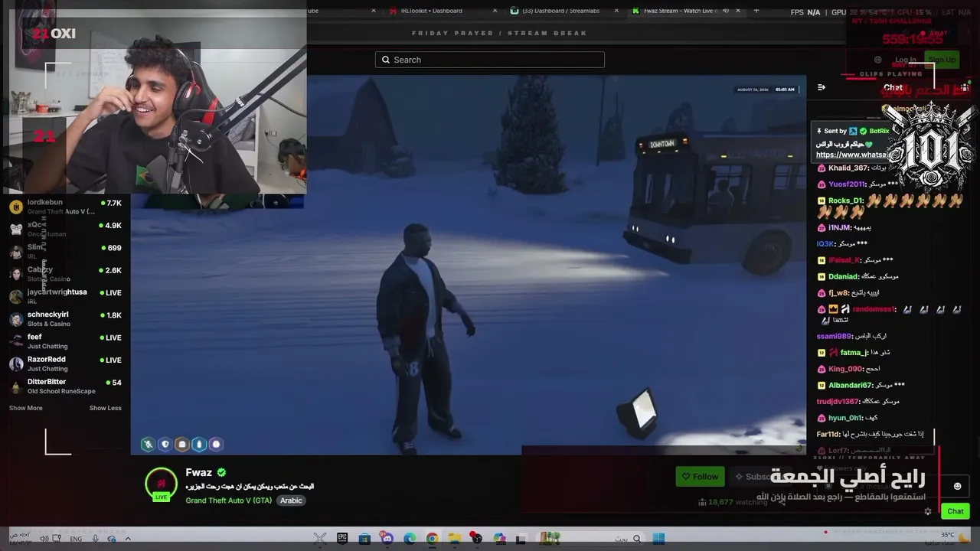The height and width of the screenshot is (551, 980).
Task: Close the IRLToolkit Dashboard tab
Action: point(495,11)
